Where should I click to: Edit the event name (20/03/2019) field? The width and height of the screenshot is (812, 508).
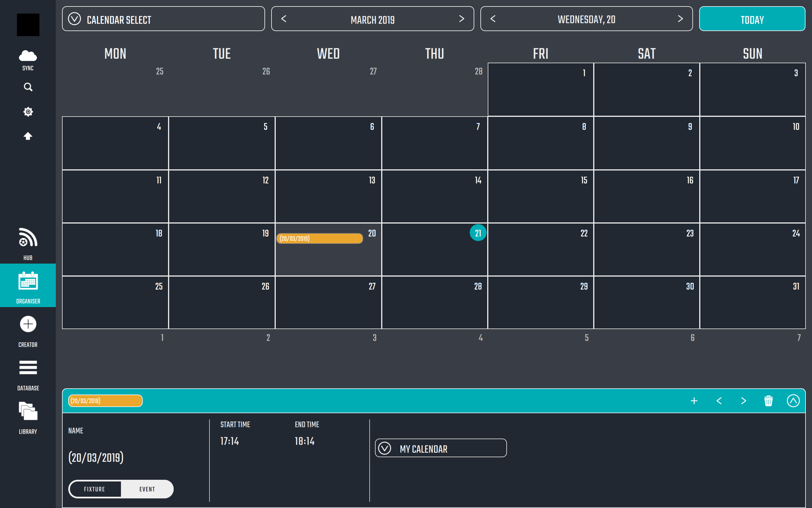[x=96, y=457]
